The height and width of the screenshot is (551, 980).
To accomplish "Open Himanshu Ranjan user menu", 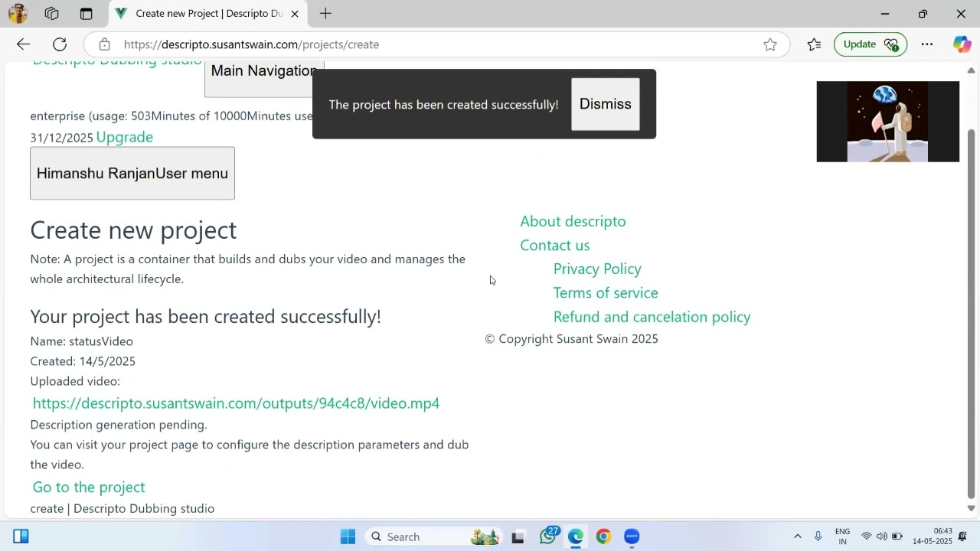I will (x=132, y=174).
